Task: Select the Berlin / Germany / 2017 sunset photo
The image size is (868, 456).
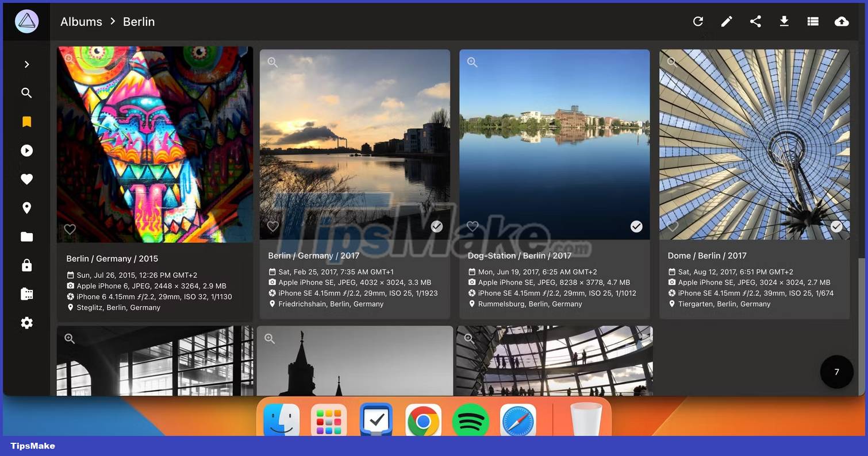Action: tap(437, 226)
